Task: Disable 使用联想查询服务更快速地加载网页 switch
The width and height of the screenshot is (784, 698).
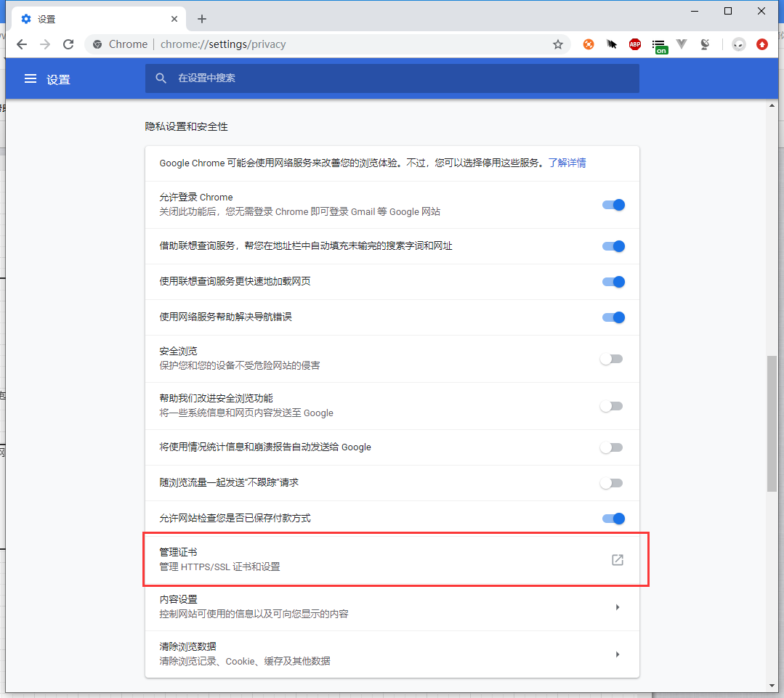Action: click(613, 282)
